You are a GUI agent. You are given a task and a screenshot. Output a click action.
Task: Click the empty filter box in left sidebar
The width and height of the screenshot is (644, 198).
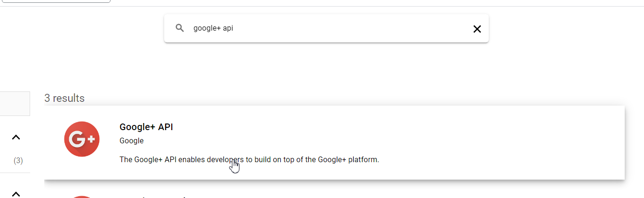pos(15,104)
